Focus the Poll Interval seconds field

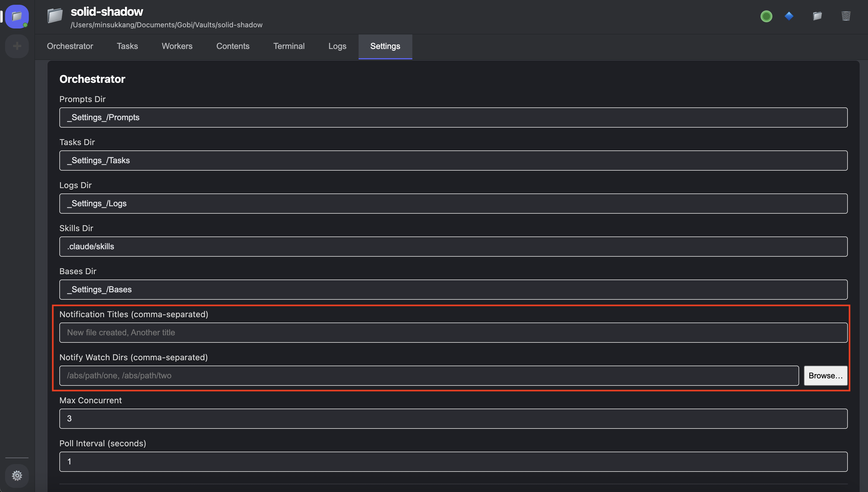[453, 462]
